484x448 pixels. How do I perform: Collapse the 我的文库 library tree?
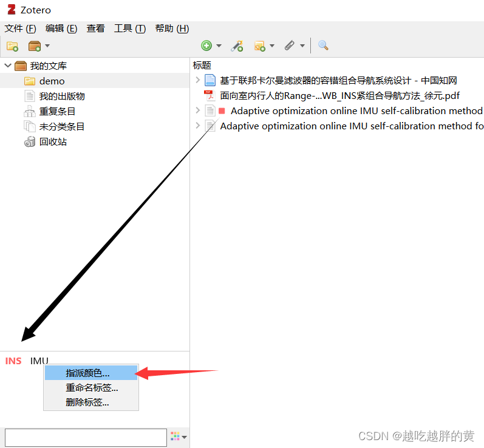pyautogui.click(x=8, y=66)
